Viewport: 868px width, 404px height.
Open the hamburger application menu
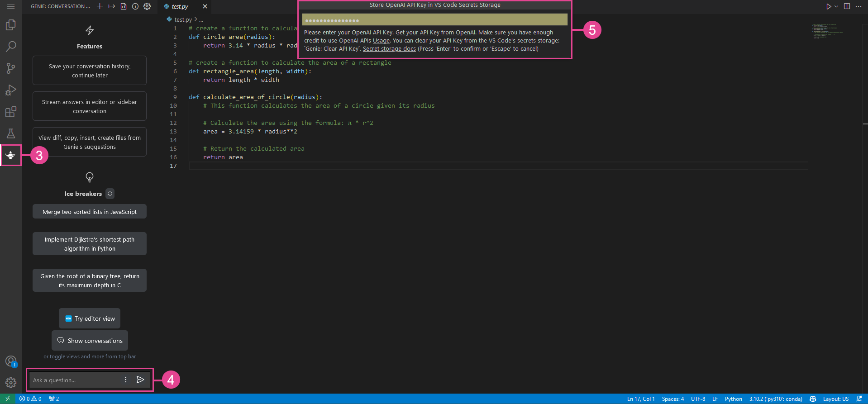pyautogui.click(x=11, y=6)
